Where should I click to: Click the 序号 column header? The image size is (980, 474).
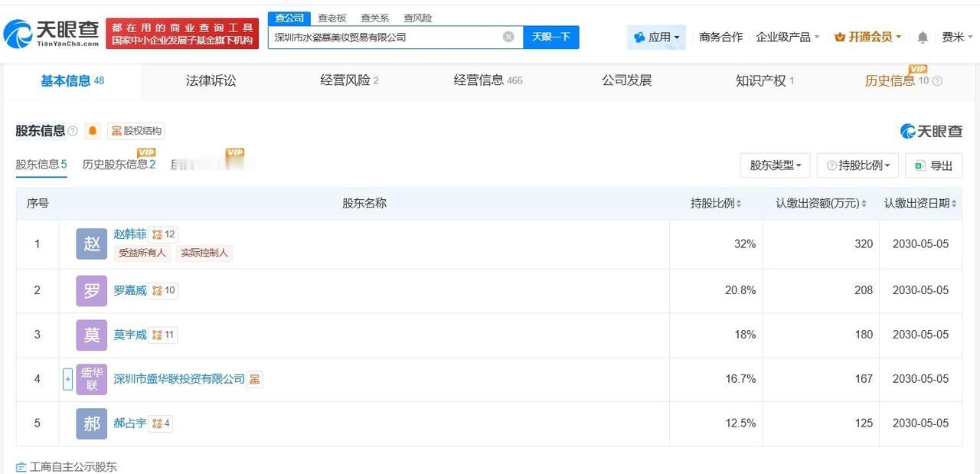coord(38,204)
